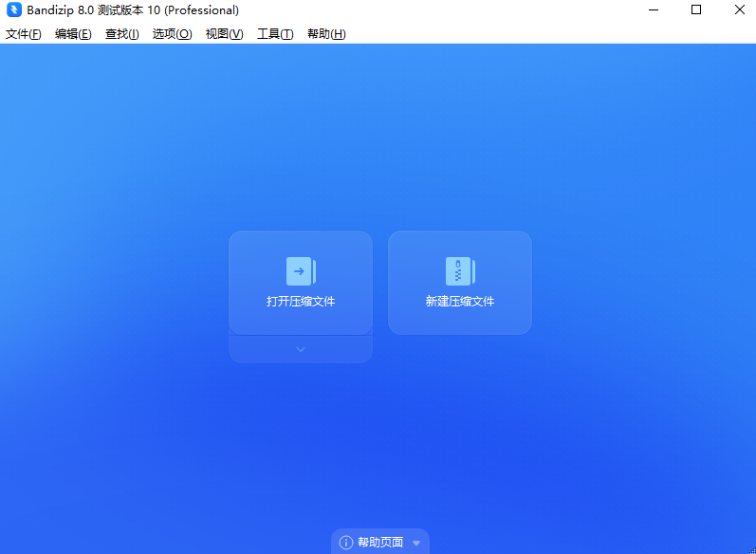
Task: Maximize the Bandizip window
Action: coord(696,9)
